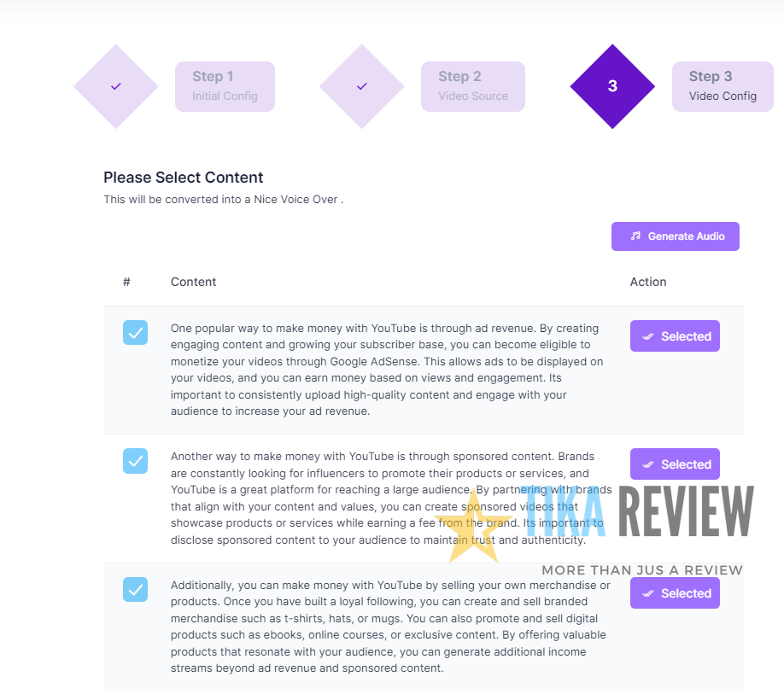Click the Step 3 Video Config label
This screenshot has width=784, height=700.
point(723,86)
